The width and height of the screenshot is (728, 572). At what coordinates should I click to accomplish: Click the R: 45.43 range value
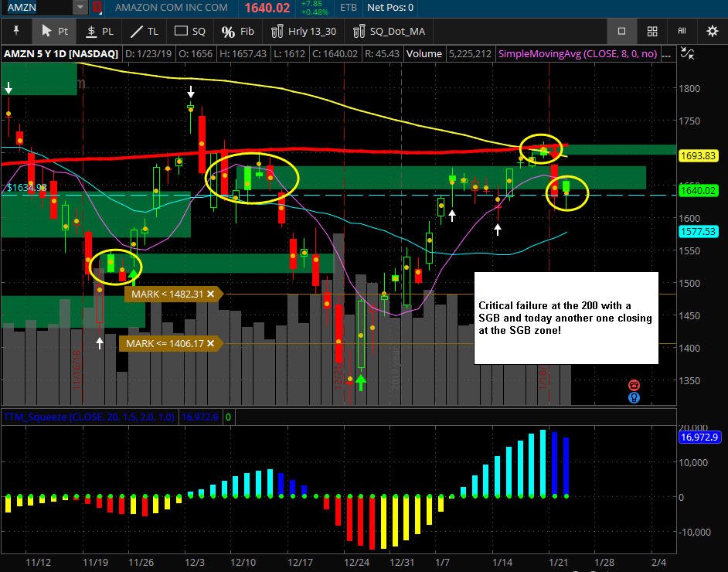tap(382, 54)
